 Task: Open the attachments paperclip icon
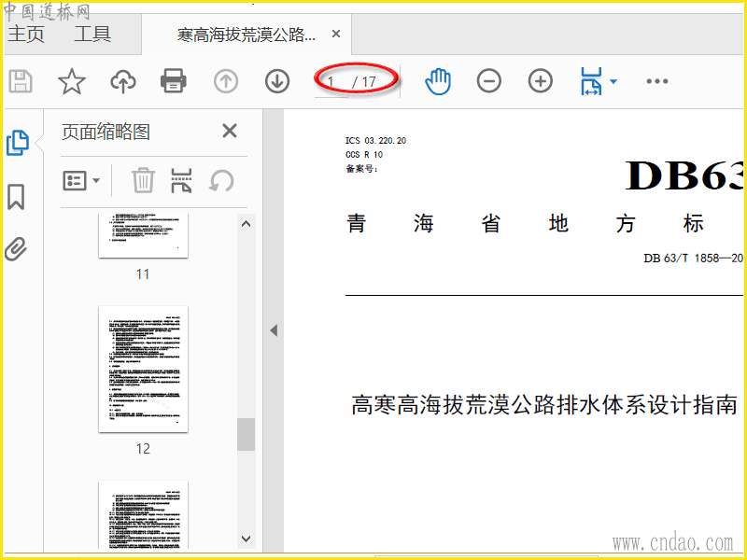16,249
